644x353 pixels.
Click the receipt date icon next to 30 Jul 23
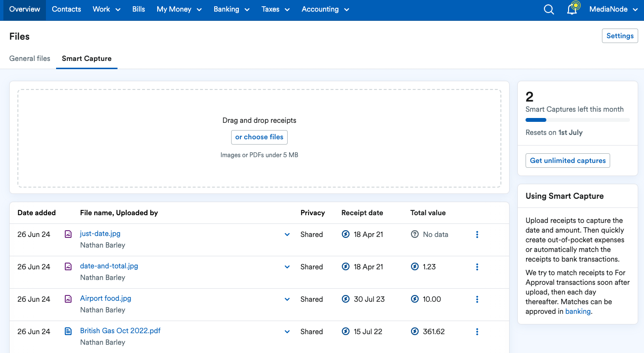(x=345, y=299)
